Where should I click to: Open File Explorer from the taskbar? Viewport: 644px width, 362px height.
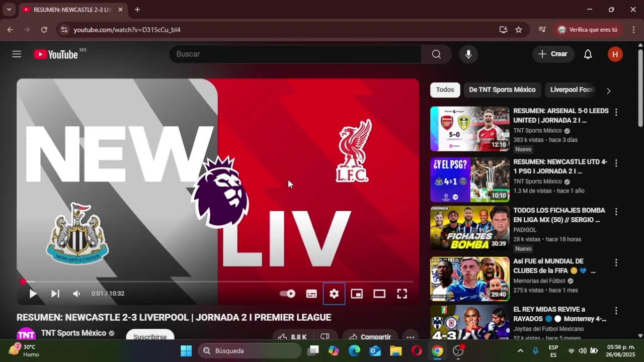[x=396, y=351]
